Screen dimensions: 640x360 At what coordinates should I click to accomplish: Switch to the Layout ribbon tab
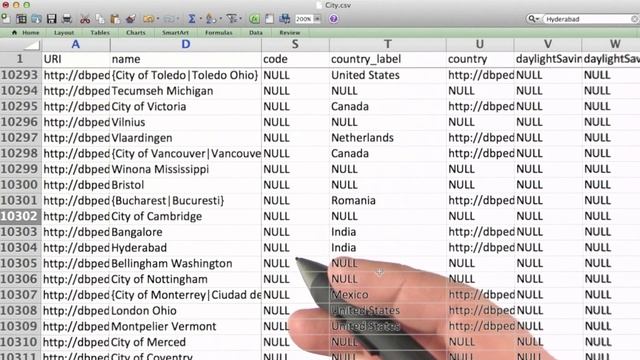64,33
